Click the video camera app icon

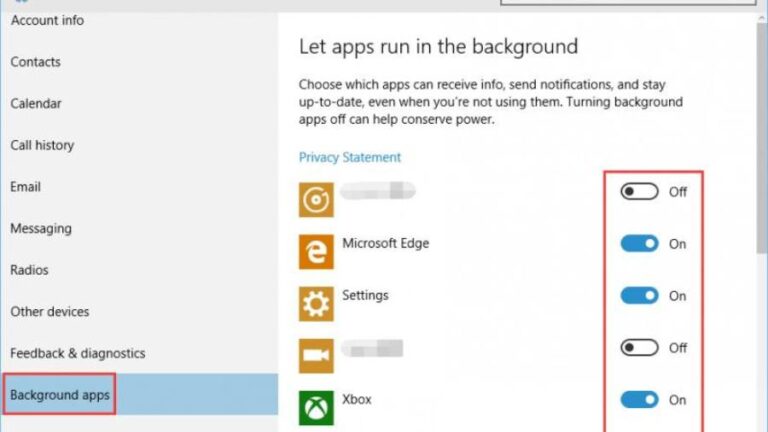pos(316,356)
